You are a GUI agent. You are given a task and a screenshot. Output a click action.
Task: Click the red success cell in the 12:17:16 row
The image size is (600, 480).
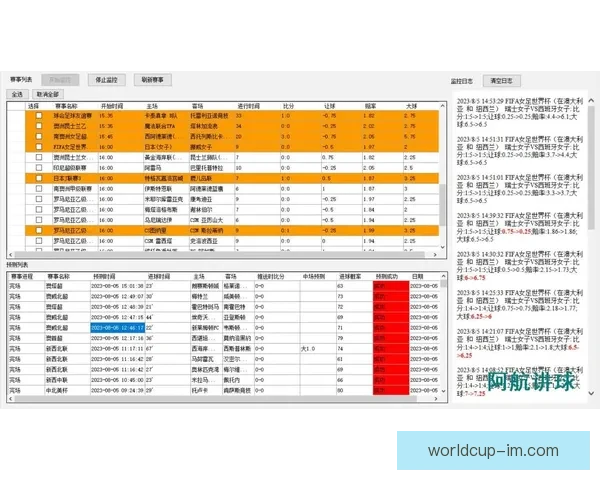(x=391, y=338)
